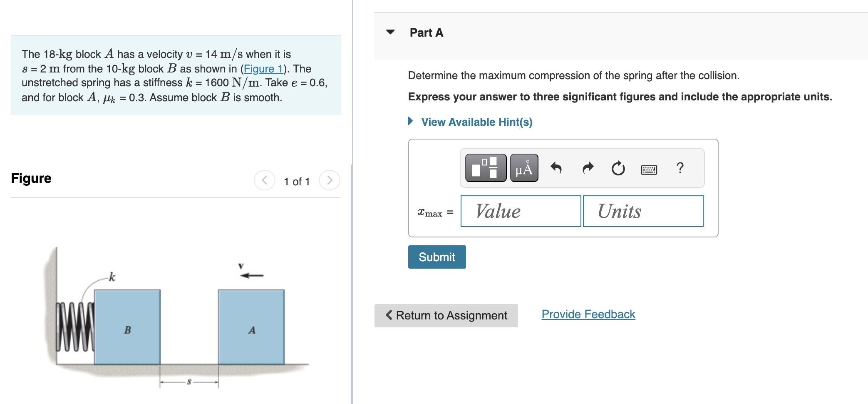Collapse the Part A section

pyautogui.click(x=390, y=32)
